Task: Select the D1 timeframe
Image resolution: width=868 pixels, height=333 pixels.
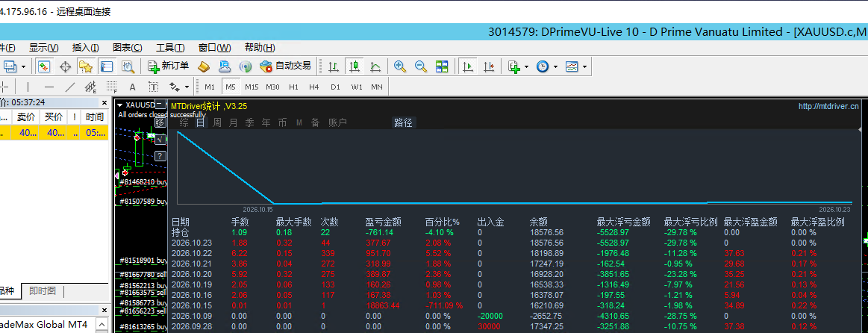Action: pos(335,87)
